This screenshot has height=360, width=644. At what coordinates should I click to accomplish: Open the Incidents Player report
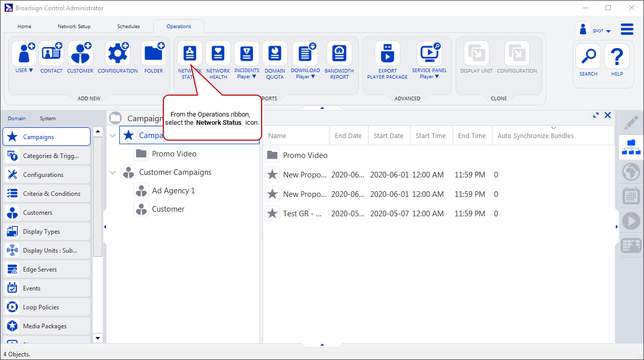coord(247,53)
